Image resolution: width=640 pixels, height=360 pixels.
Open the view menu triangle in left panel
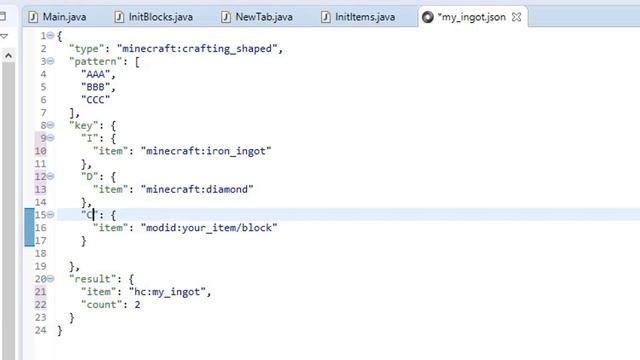(x=4, y=36)
